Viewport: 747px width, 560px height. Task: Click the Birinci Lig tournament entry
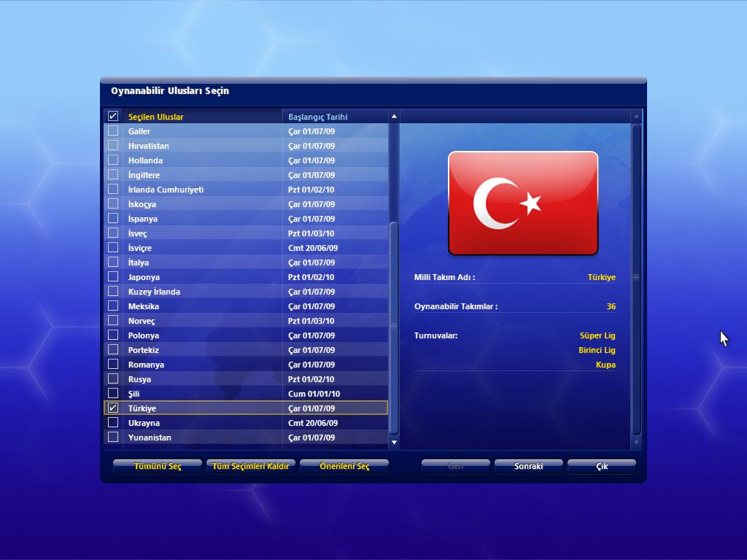click(x=597, y=350)
